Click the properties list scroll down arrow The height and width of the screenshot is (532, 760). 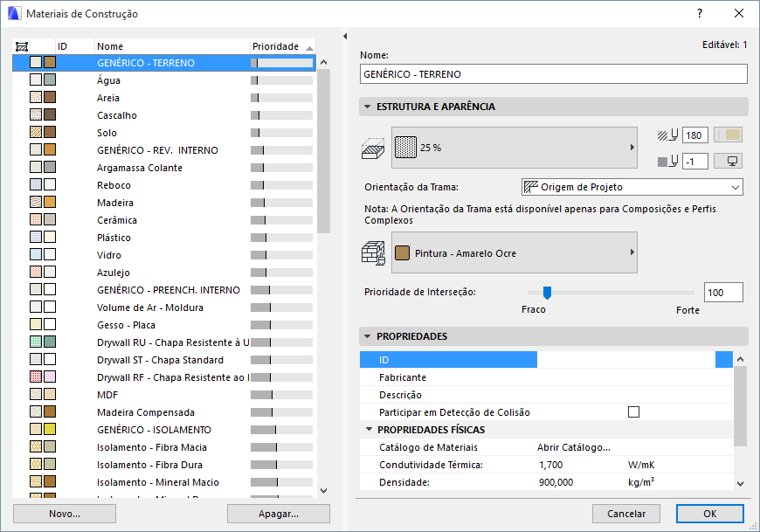(740, 483)
